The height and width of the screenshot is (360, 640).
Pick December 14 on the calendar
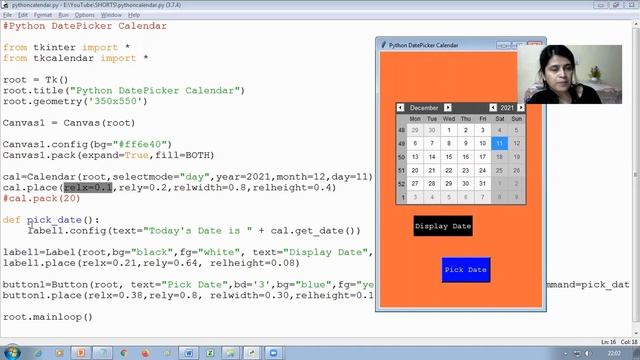point(432,157)
